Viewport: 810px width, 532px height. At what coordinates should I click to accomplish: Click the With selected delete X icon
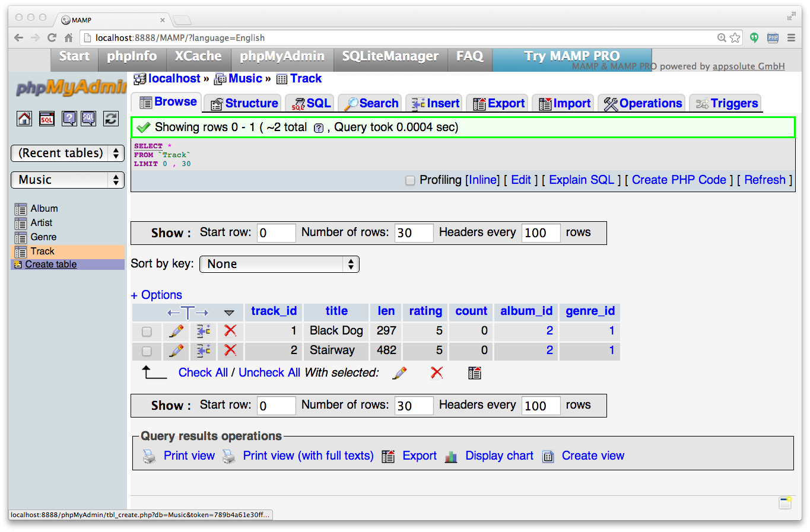tap(437, 372)
